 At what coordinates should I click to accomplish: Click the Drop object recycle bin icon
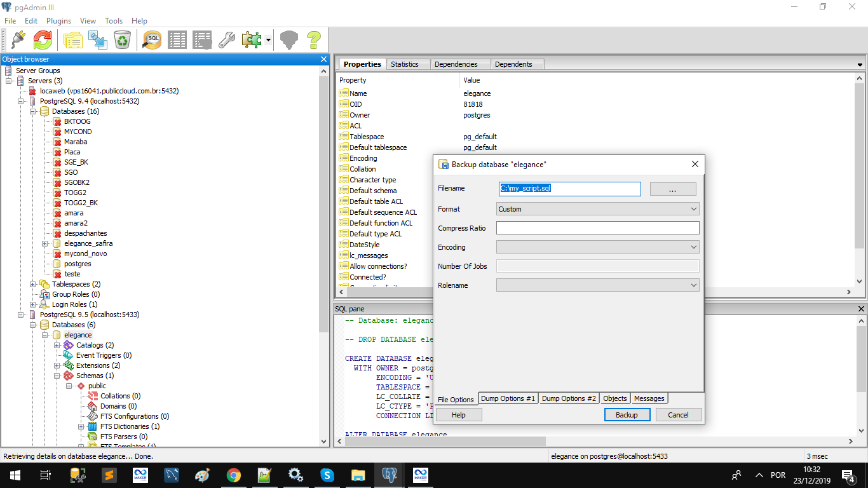coord(122,40)
